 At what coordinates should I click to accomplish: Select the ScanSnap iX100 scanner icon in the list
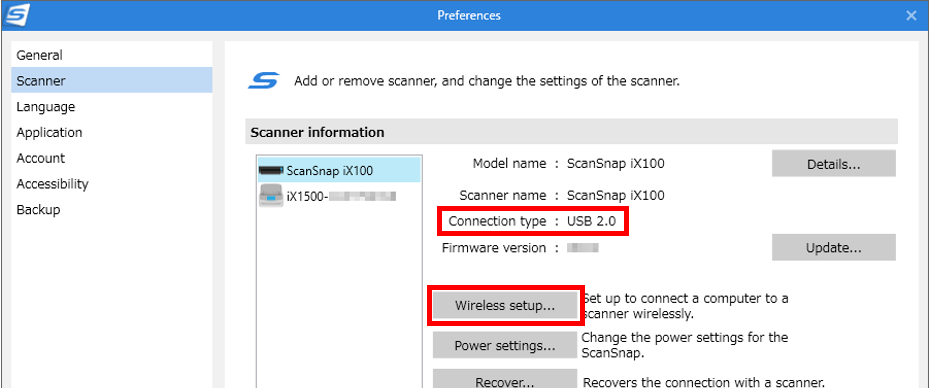click(x=271, y=171)
